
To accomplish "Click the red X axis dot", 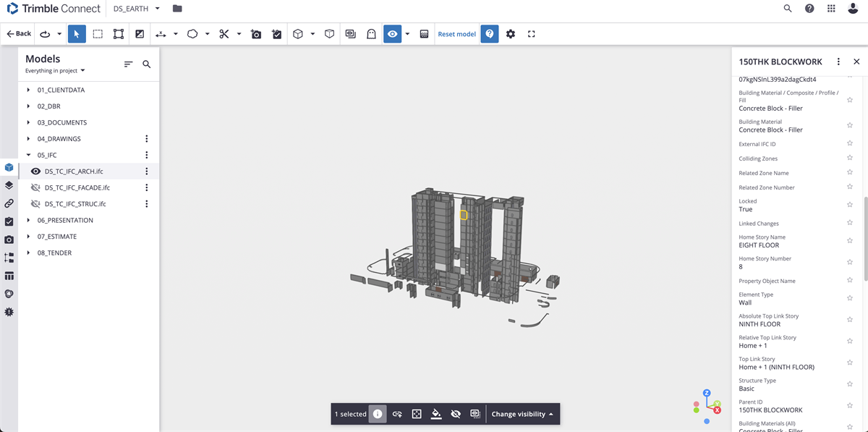I will 717,410.
